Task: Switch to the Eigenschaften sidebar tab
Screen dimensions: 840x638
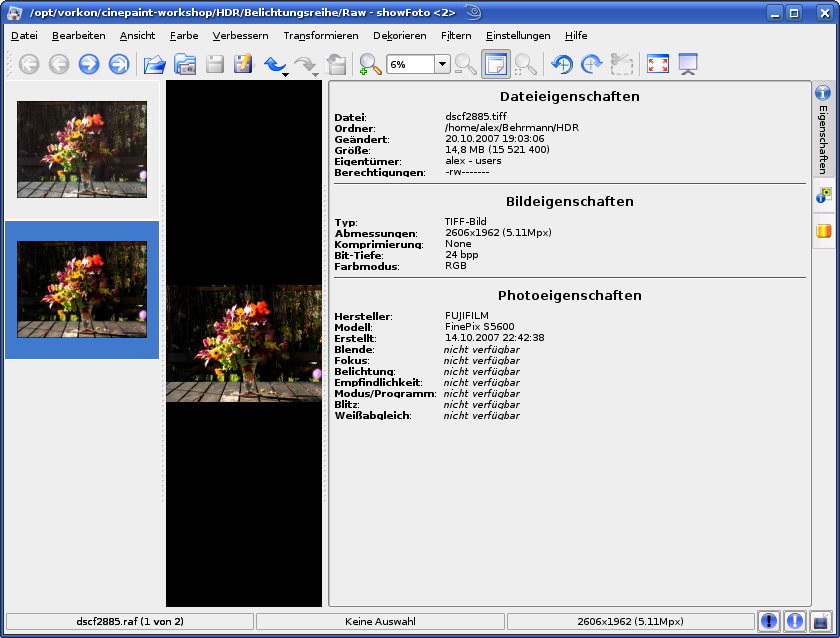Action: pos(823,130)
